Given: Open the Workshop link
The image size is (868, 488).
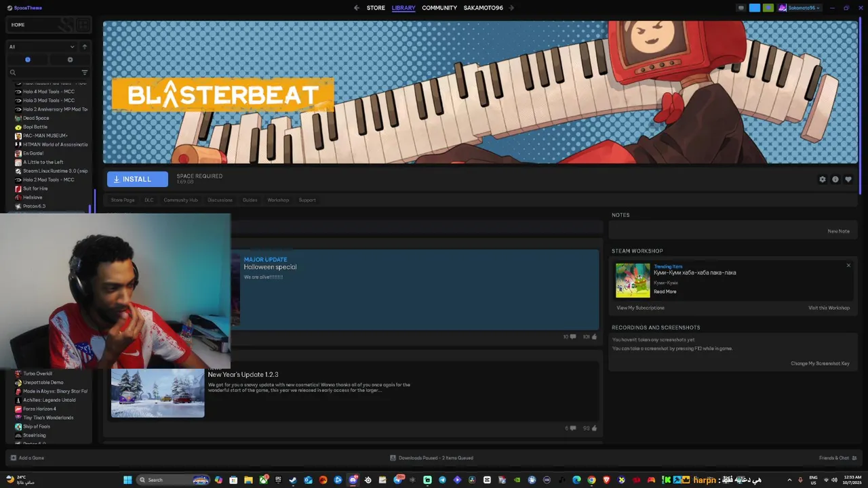Looking at the screenshot, I should [x=278, y=200].
